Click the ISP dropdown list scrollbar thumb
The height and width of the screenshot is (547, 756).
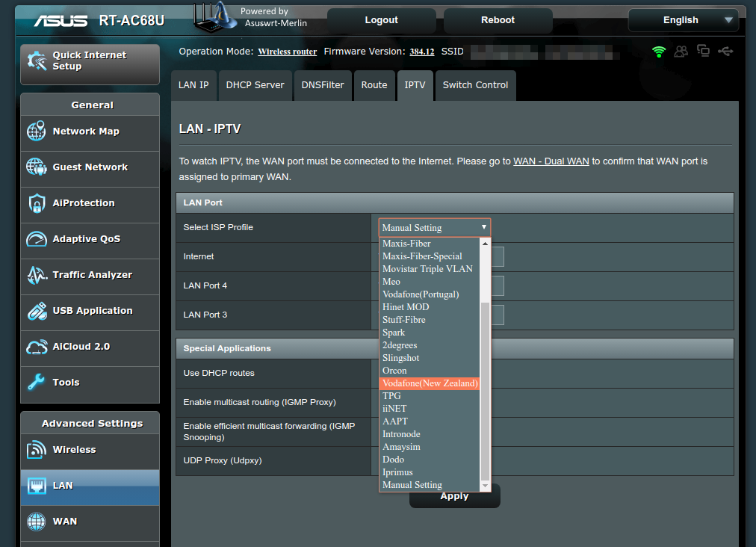click(485, 392)
